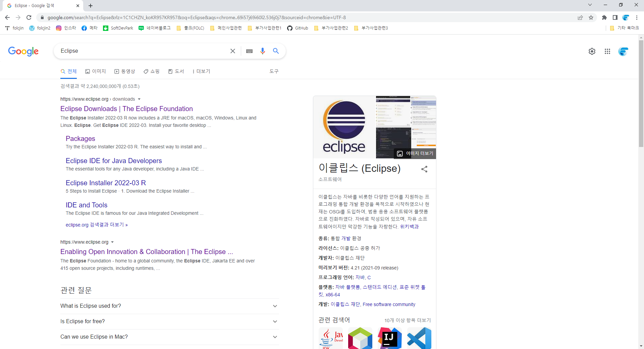This screenshot has width=644, height=349.
Task: Clear the search box with the X icon
Action: click(x=233, y=51)
